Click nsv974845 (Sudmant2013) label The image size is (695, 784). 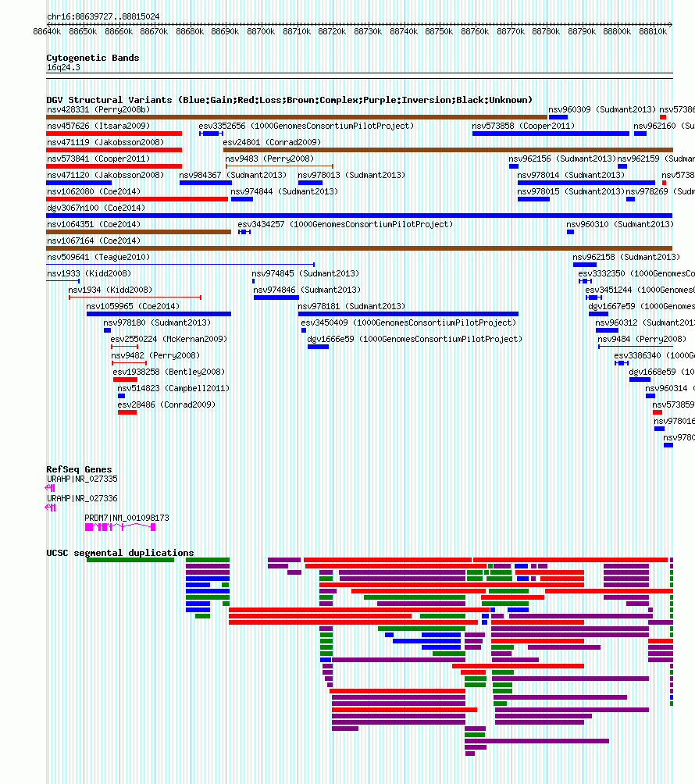pos(305,273)
